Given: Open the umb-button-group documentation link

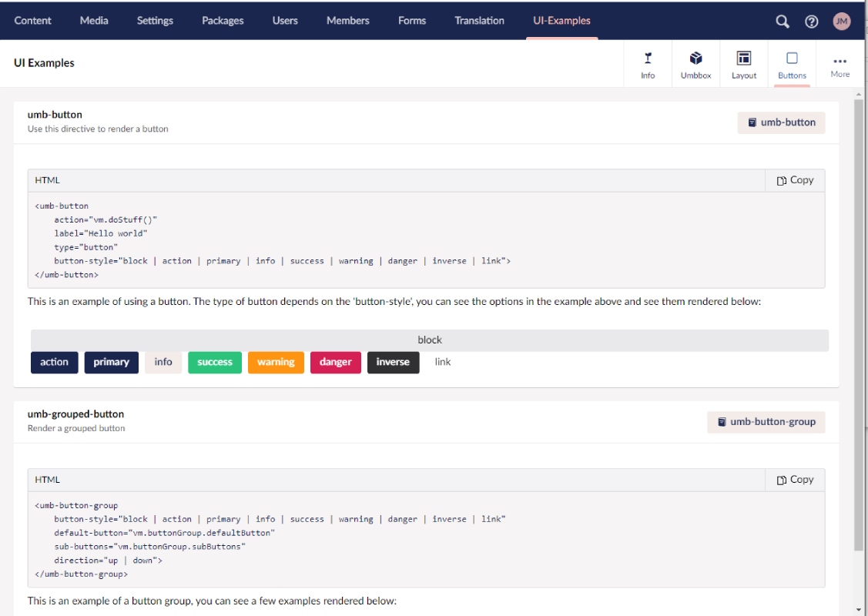Looking at the screenshot, I should point(766,422).
